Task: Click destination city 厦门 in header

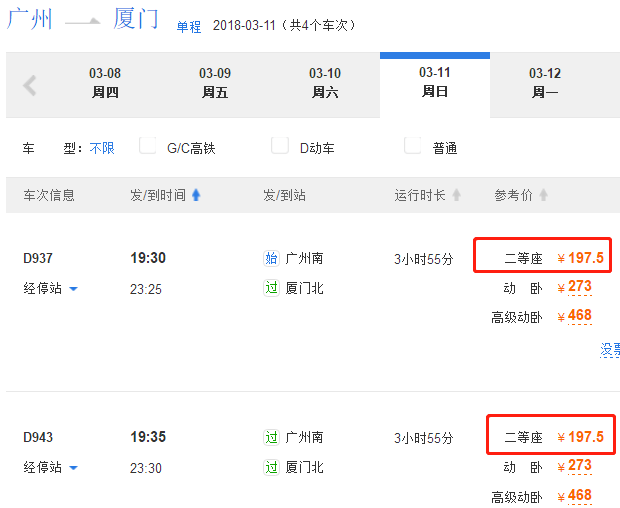Action: (x=136, y=19)
